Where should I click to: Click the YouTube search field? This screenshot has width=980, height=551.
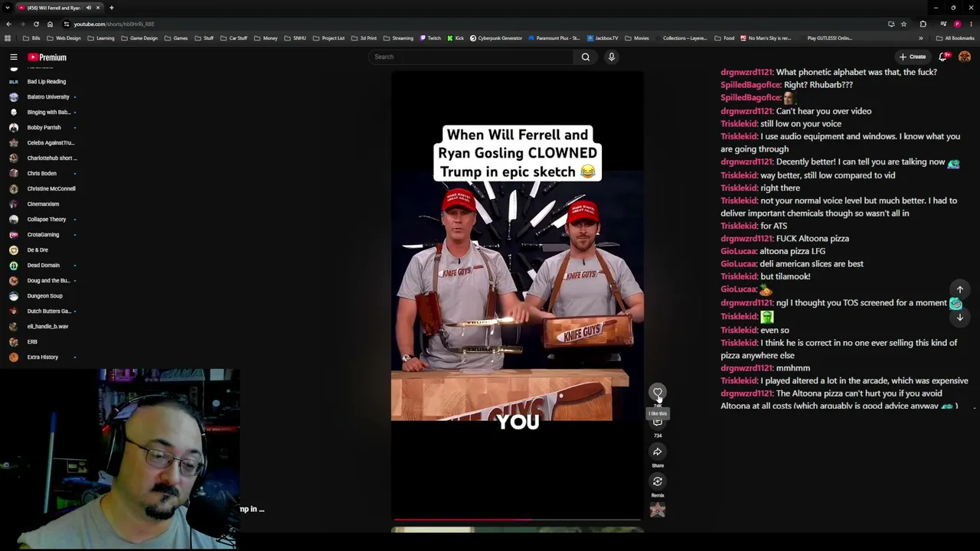(471, 57)
